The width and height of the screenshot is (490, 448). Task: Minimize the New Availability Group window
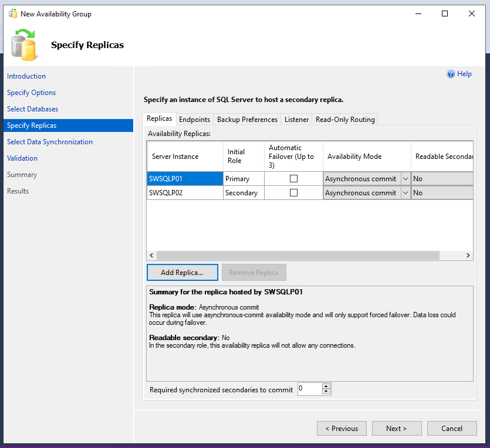418,13
